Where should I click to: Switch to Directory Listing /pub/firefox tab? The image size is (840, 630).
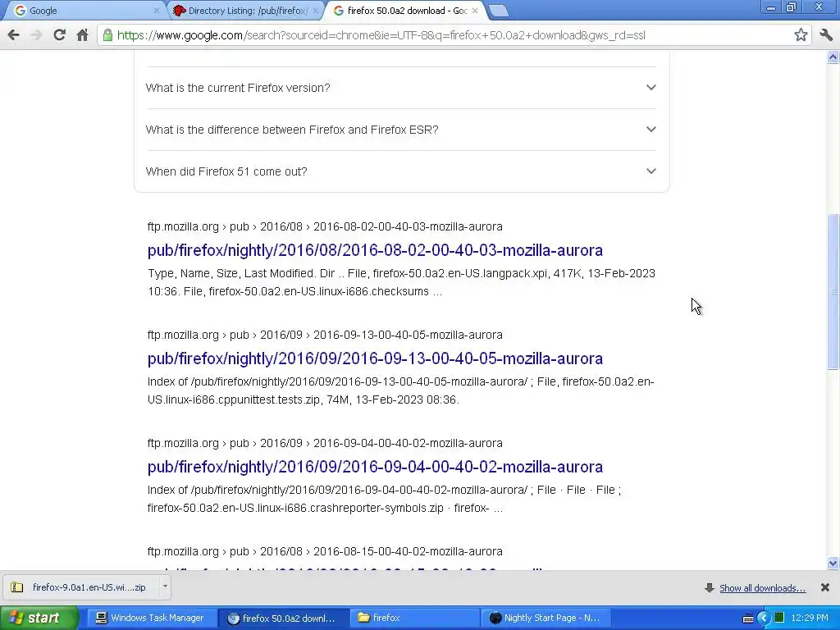coord(244,11)
